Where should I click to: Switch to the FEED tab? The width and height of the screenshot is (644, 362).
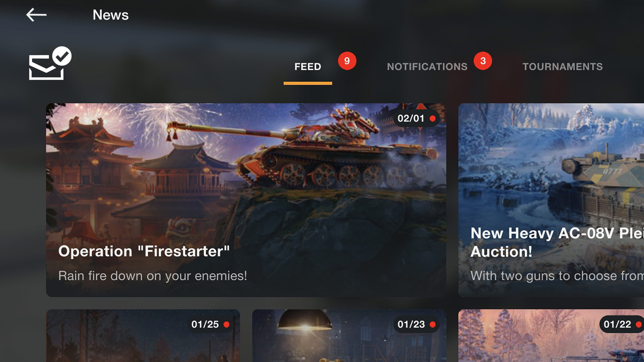tap(308, 67)
